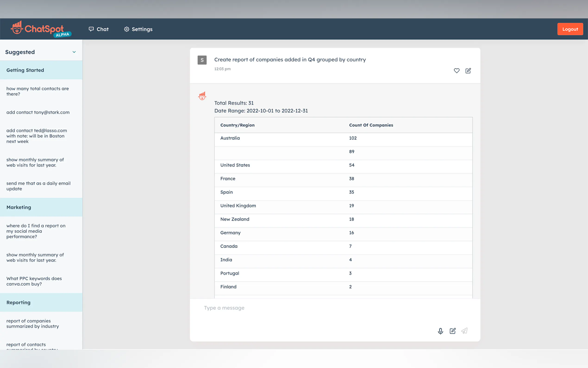The image size is (588, 368).
Task: Edit the user prompt with pencil icon
Action: click(x=468, y=71)
